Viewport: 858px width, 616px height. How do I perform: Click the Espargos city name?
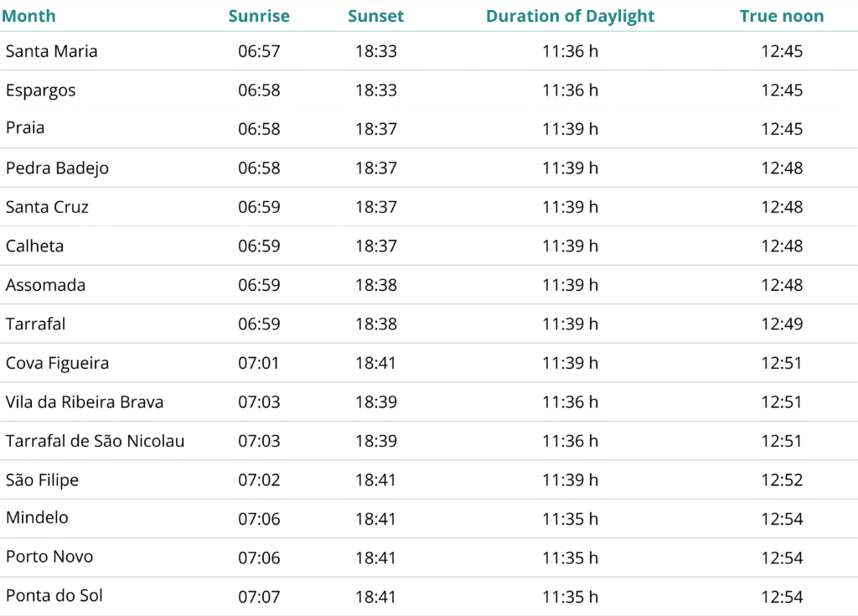pos(40,91)
